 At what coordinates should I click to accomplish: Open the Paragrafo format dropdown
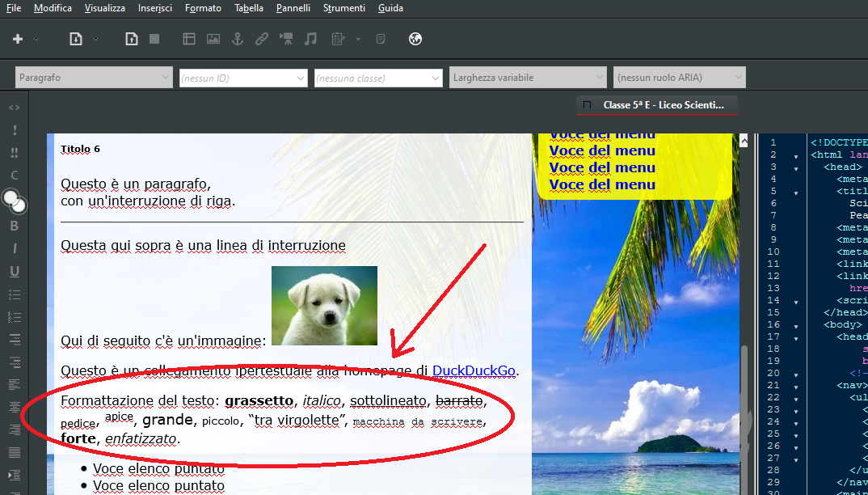[94, 78]
